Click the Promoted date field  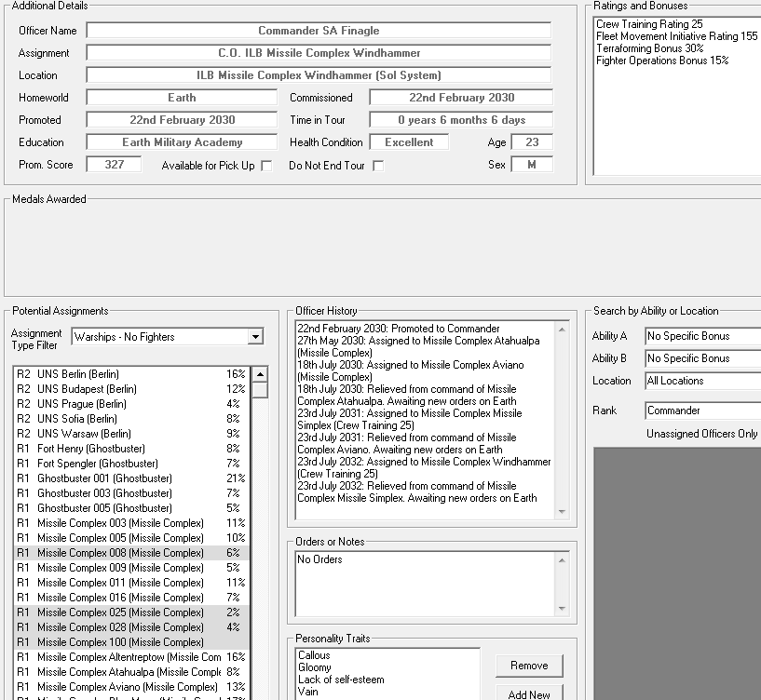point(182,120)
